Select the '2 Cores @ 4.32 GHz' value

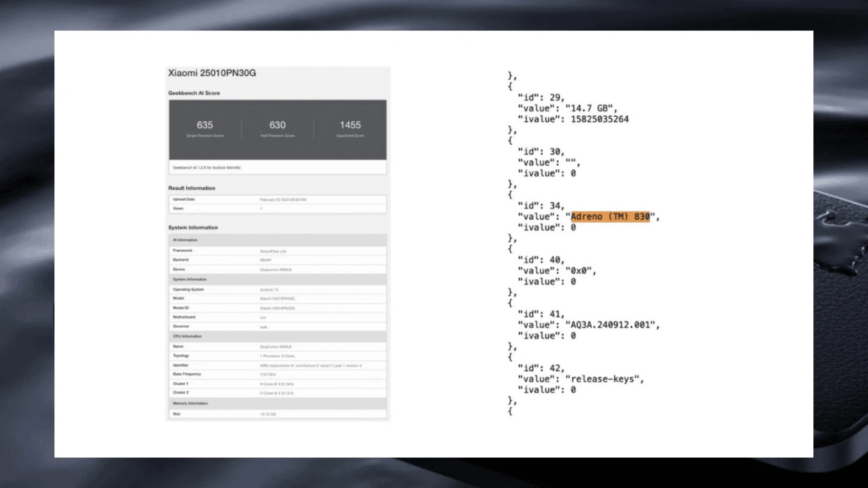[x=277, y=393]
